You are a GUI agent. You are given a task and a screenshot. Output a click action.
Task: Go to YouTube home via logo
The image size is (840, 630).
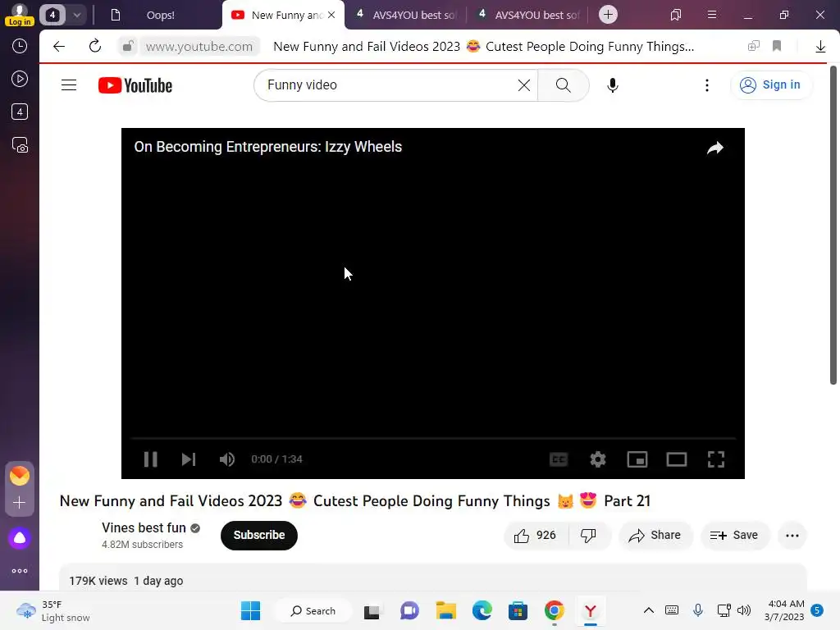(x=135, y=85)
